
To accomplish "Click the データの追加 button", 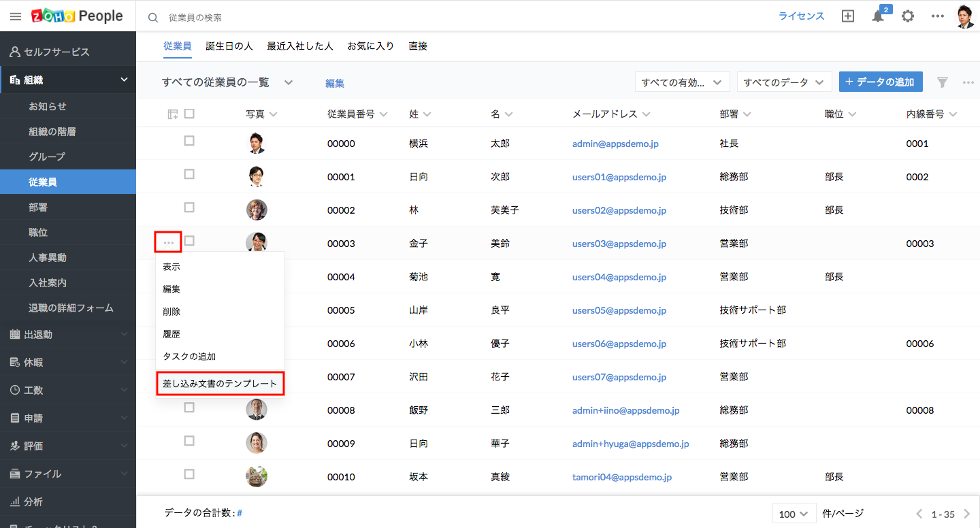I will (x=881, y=82).
